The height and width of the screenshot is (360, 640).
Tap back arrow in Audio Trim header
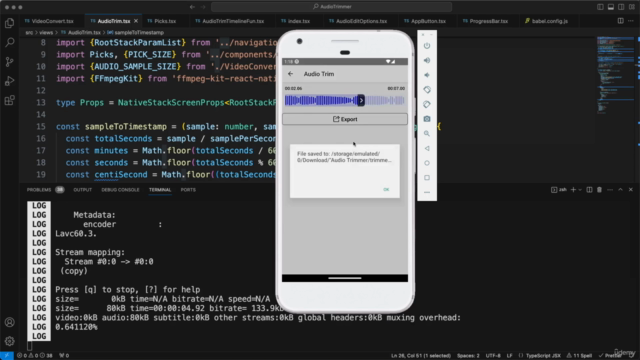tap(291, 74)
